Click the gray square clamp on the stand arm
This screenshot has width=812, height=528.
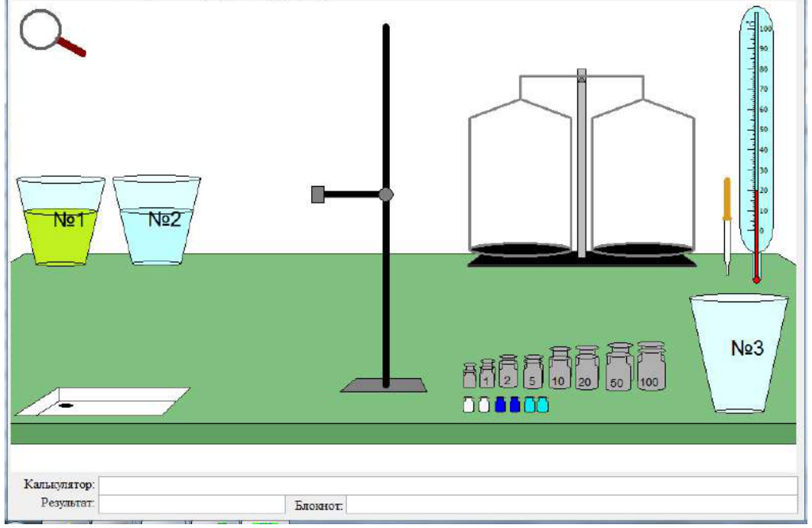[x=318, y=194]
